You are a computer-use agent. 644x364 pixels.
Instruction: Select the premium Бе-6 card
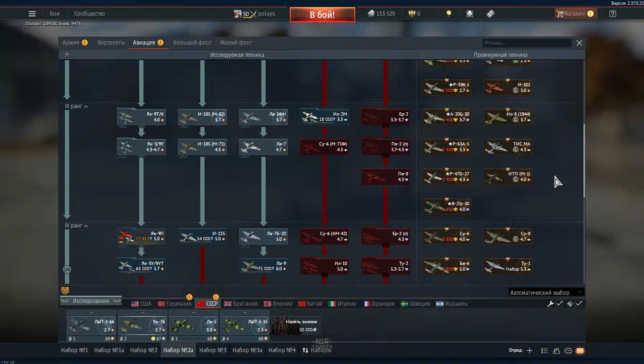447,266
